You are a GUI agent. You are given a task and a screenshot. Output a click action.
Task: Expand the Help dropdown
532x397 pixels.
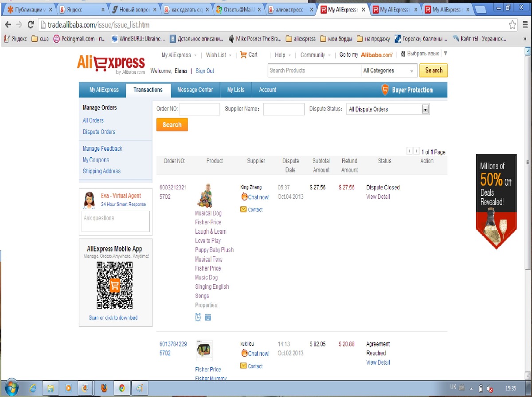click(283, 55)
